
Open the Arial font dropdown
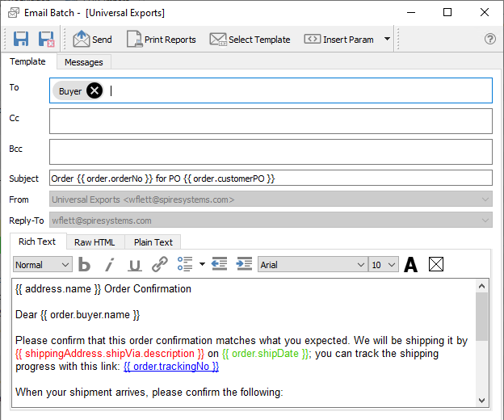(x=313, y=265)
